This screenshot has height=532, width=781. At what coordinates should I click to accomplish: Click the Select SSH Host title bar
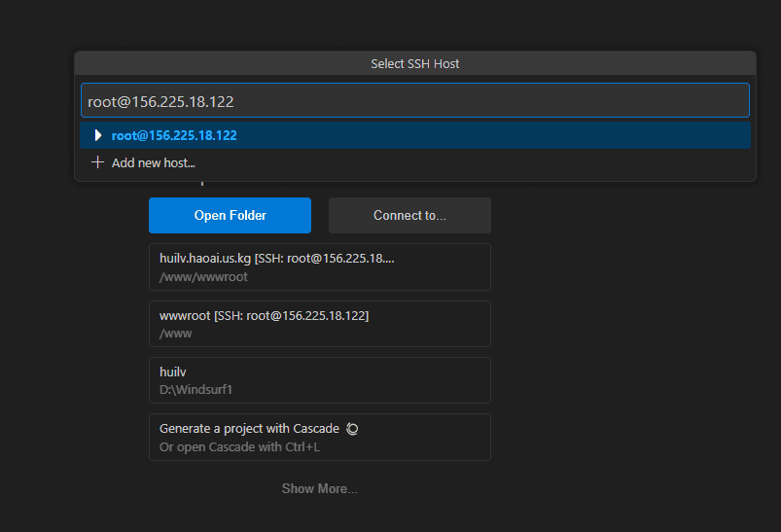coord(415,64)
